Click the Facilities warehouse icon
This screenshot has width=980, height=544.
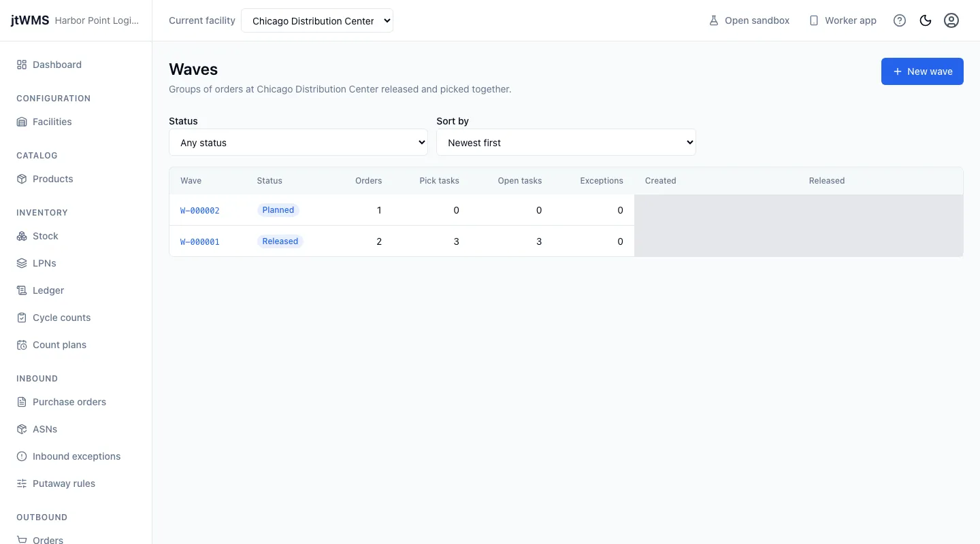pyautogui.click(x=22, y=122)
